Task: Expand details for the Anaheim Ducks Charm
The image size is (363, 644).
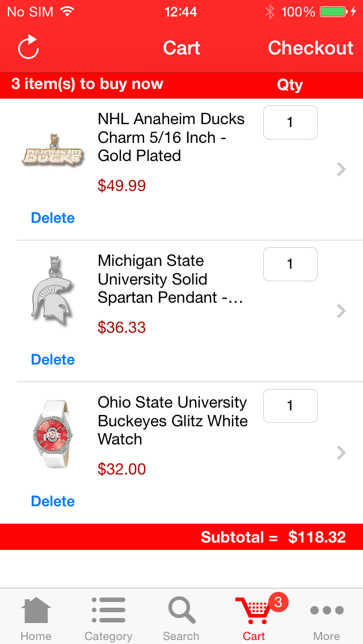Action: point(341,169)
